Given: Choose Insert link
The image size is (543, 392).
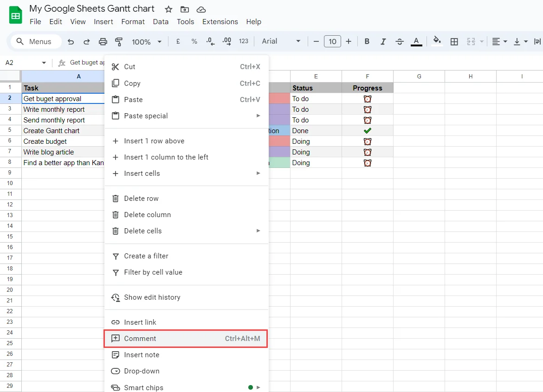Looking at the screenshot, I should pos(186,322).
